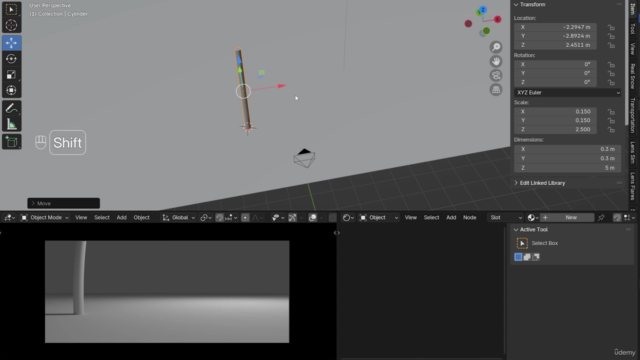The width and height of the screenshot is (640, 360).
Task: Edit Dimensions Z field 5 m
Action: click(x=568, y=168)
